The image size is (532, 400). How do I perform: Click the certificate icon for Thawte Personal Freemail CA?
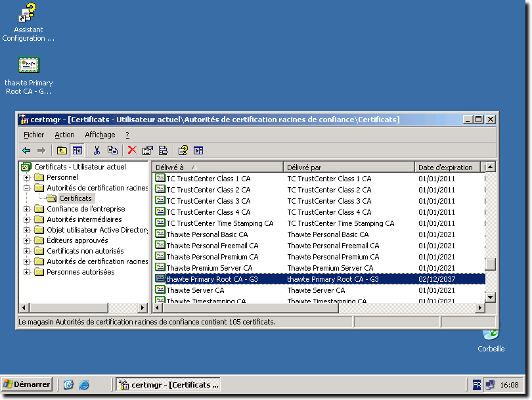[x=160, y=245]
